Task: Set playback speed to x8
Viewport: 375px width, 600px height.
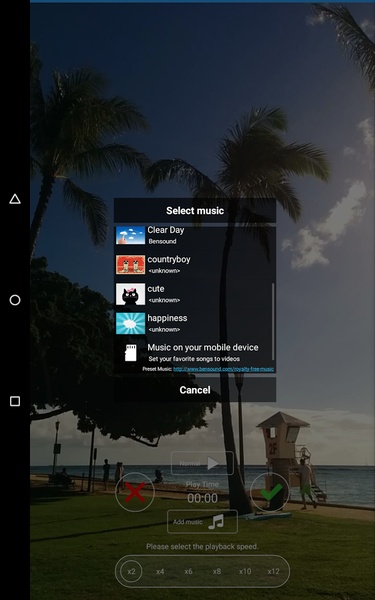Action: click(217, 571)
